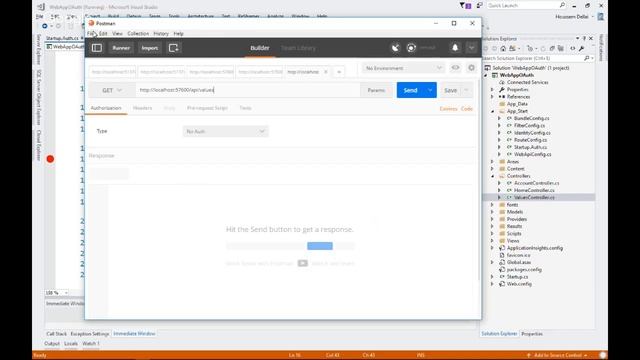640x360 pixels.
Task: Expand the Models folder
Action: coord(493,212)
